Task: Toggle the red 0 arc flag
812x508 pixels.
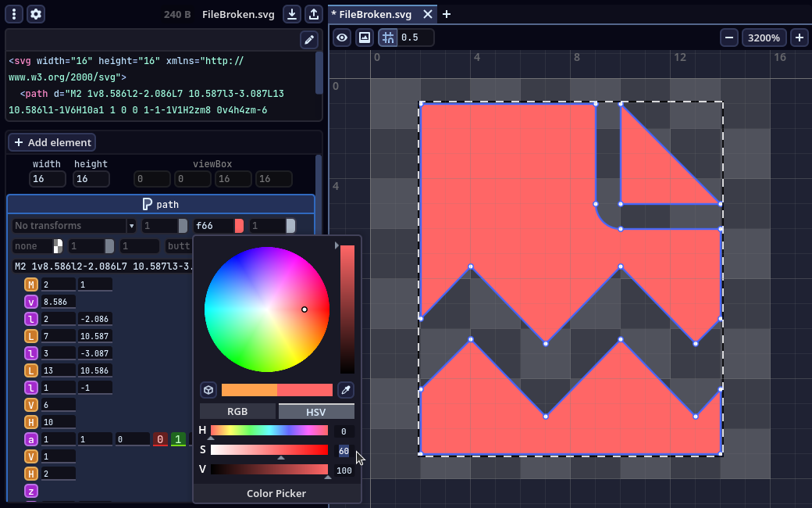Action: coord(160,439)
